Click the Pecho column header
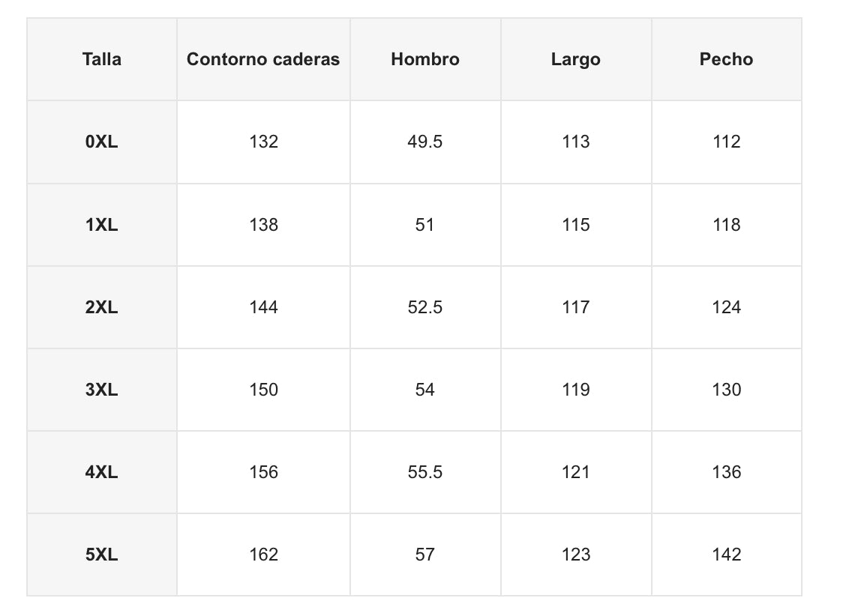 click(726, 60)
